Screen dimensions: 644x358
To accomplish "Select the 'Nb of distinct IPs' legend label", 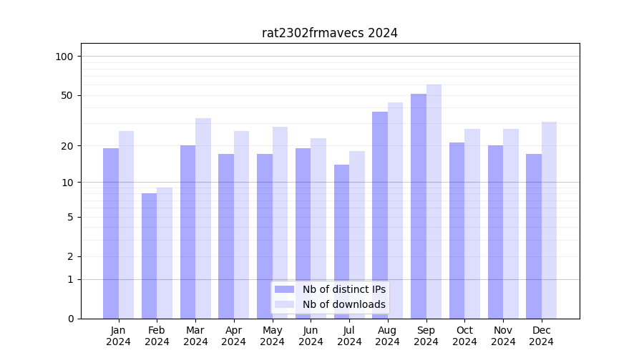I will coord(343,289).
